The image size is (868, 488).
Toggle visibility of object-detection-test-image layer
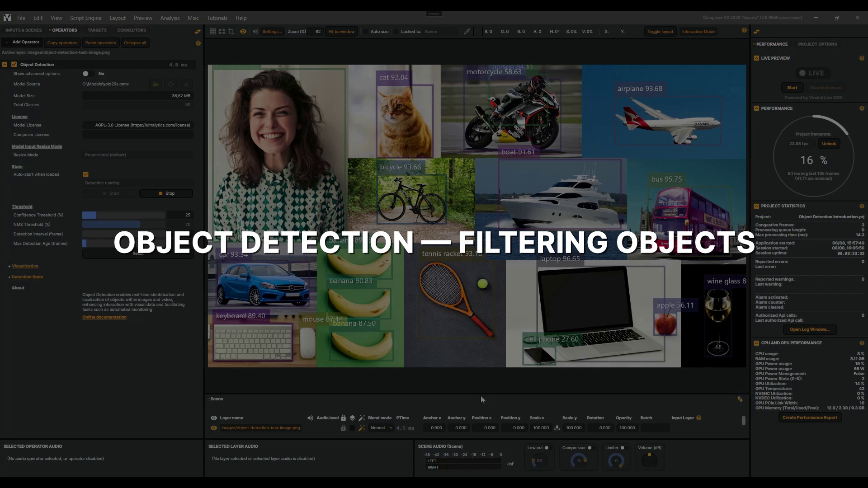click(214, 428)
